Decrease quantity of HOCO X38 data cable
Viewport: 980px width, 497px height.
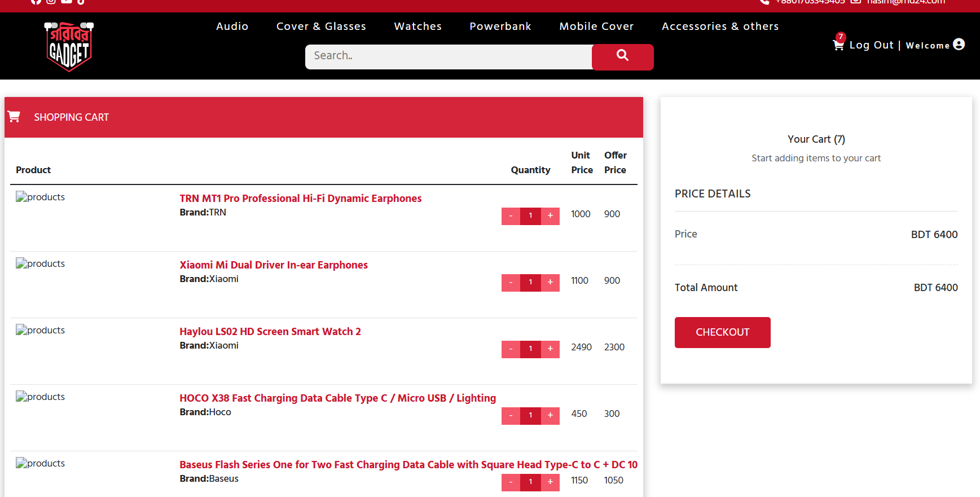(511, 416)
